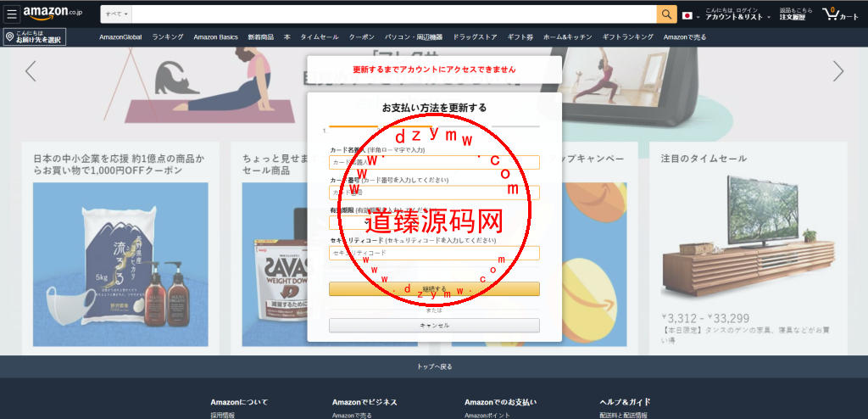This screenshot has width=868, height=419.
Task: Click the yellow 続行する button
Action: [x=434, y=288]
